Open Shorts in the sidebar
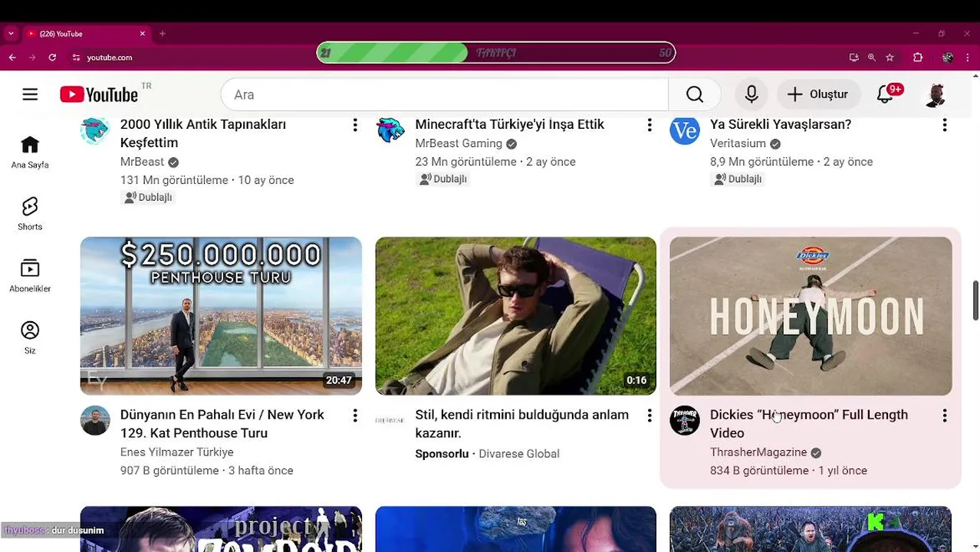Image resolution: width=980 pixels, height=552 pixels. (30, 214)
